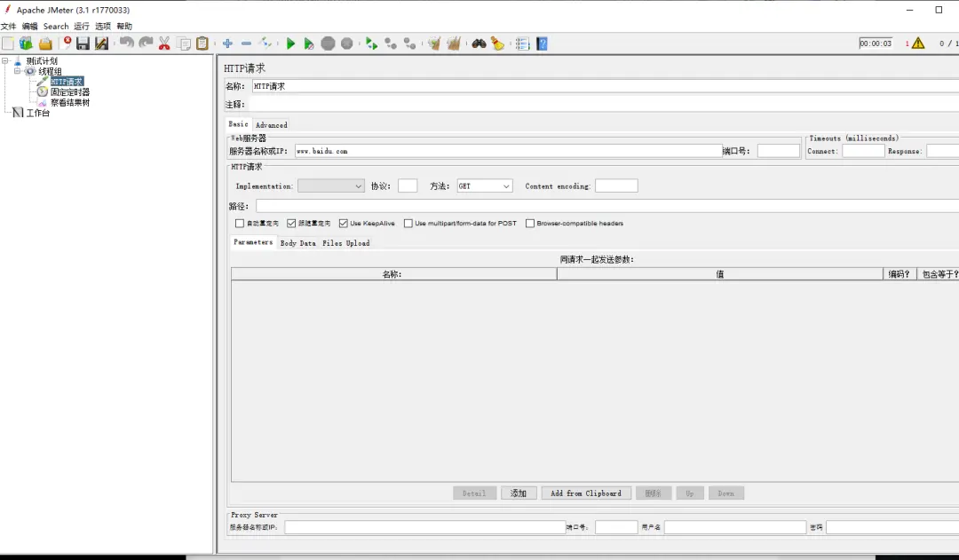Toggle the Use KeepAlive checkbox
Viewport: 959px width, 560px height.
click(343, 223)
